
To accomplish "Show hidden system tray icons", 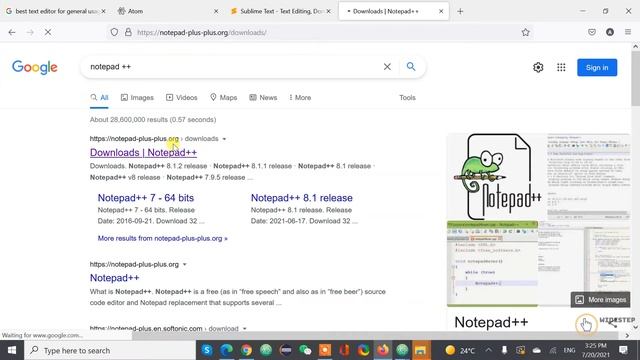I will pyautogui.click(x=489, y=350).
